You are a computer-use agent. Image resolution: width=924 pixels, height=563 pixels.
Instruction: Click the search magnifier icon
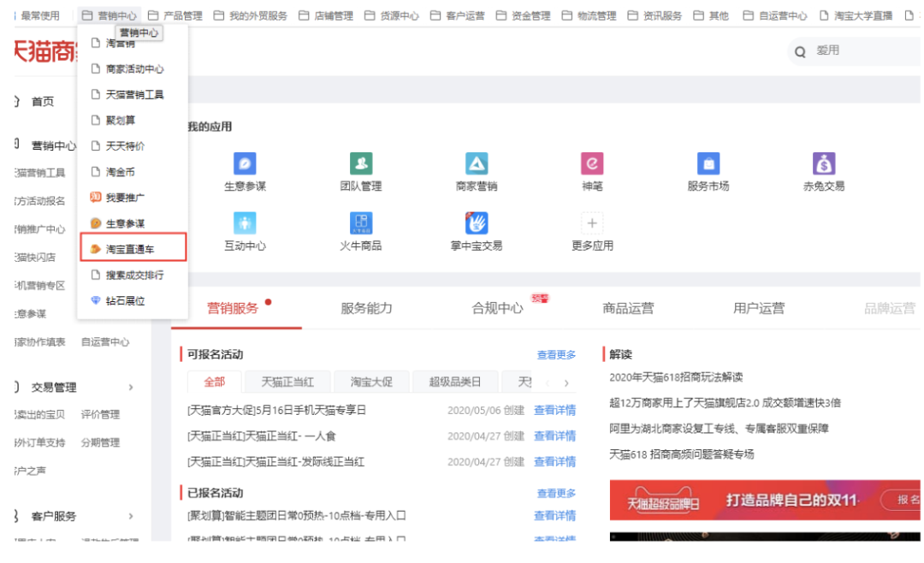point(800,51)
